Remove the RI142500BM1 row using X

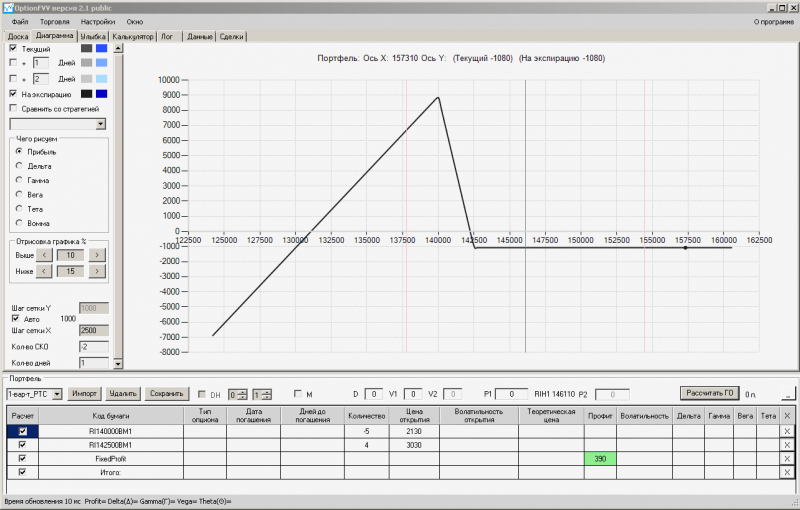(787, 444)
